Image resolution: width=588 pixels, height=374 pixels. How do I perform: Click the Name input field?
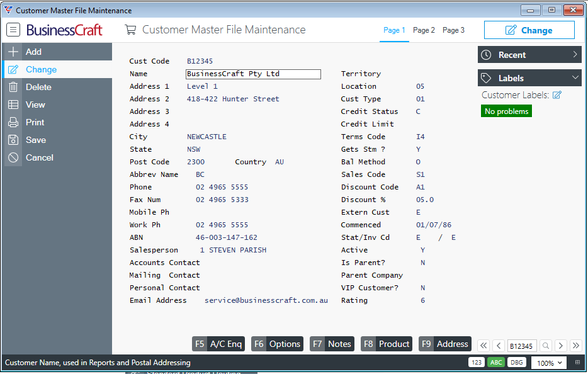[x=253, y=74]
